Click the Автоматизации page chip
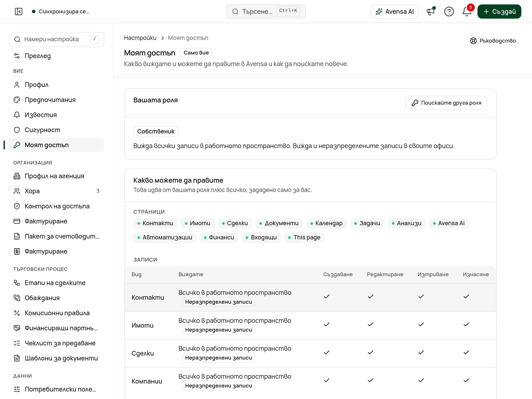Viewport: 532px width, 399px height. coord(165,237)
